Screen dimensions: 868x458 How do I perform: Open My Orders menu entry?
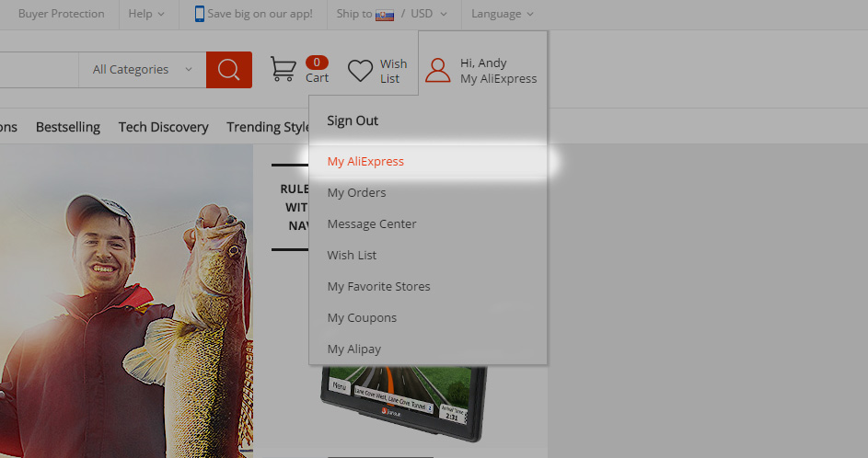pos(356,192)
